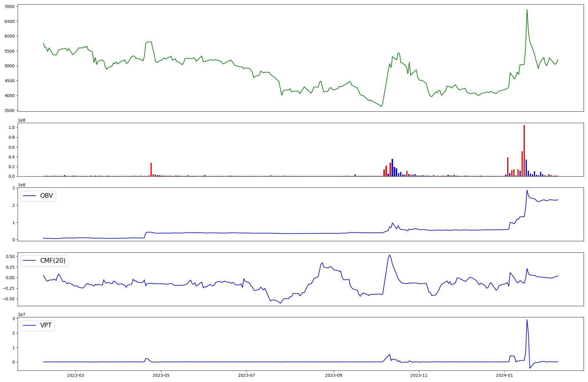Click the OBV legend label

pyautogui.click(x=46, y=196)
